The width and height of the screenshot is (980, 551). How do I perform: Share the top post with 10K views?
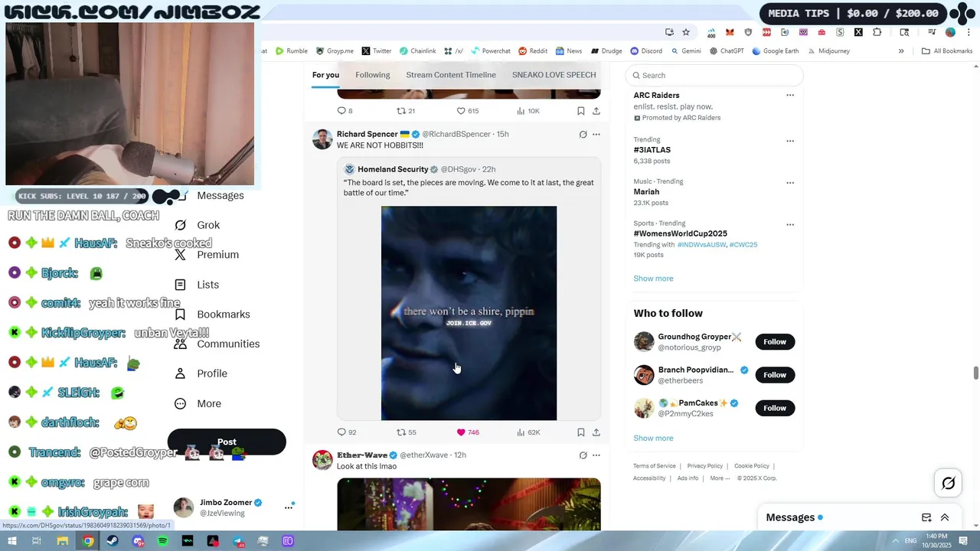point(596,111)
